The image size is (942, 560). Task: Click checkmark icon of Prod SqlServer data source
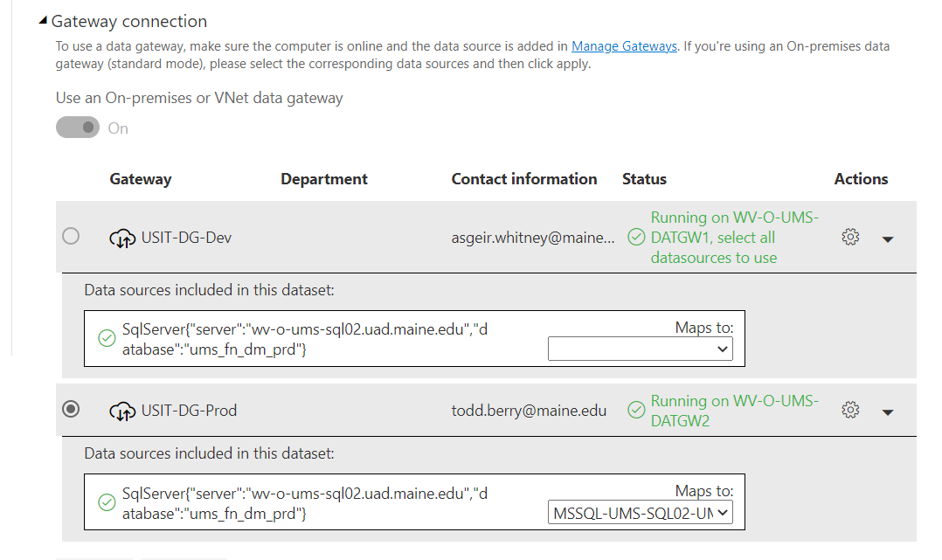[107, 502]
